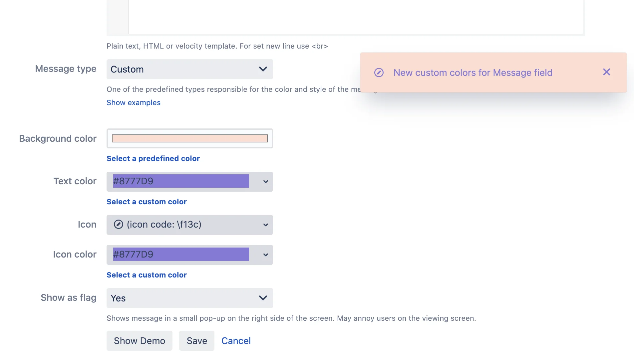This screenshot has height=364, width=634.
Task: Click the Show as flag chevron
Action: [263, 298]
